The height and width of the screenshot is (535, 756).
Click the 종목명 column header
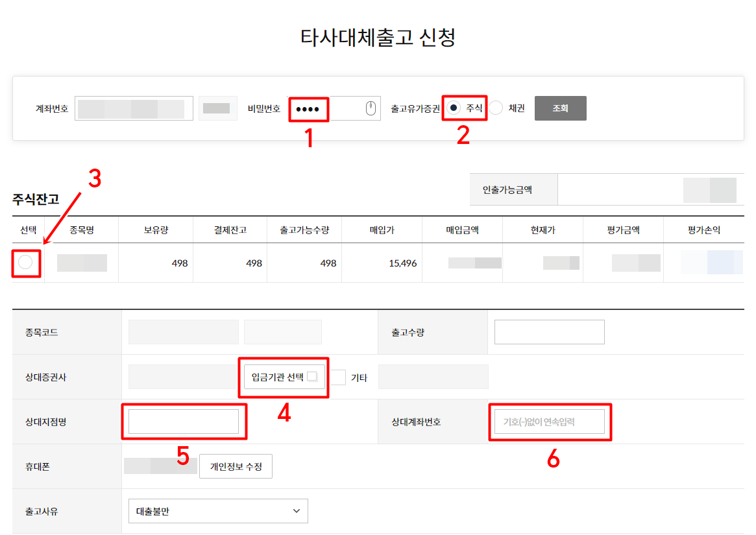pos(80,230)
